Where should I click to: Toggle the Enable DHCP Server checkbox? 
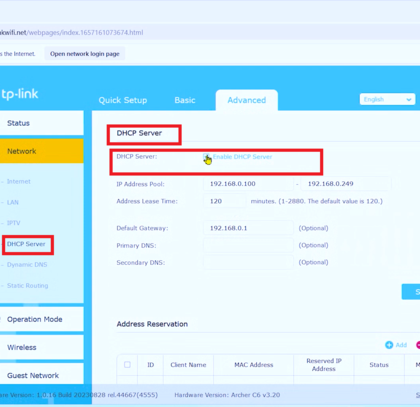click(206, 157)
